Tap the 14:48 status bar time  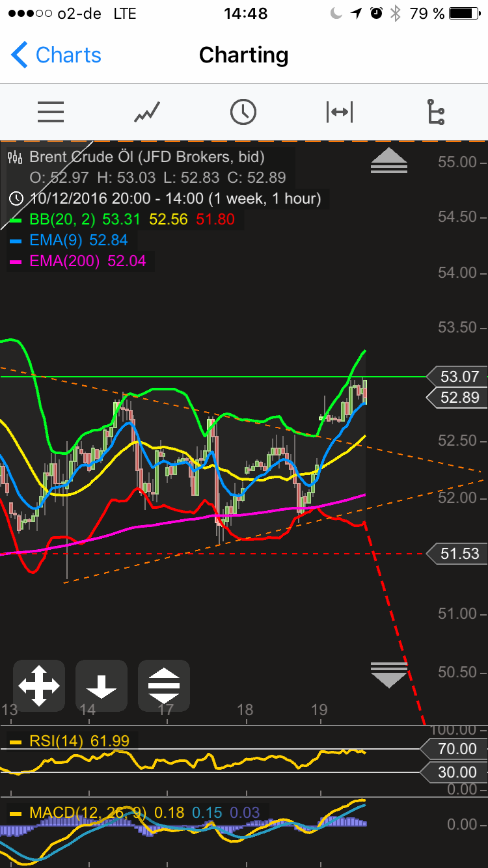[245, 13]
